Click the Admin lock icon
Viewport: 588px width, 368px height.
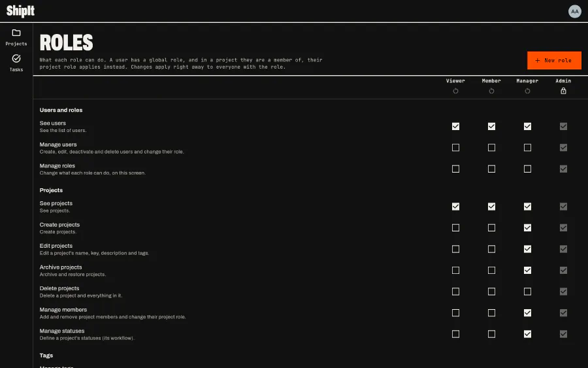coord(563,91)
